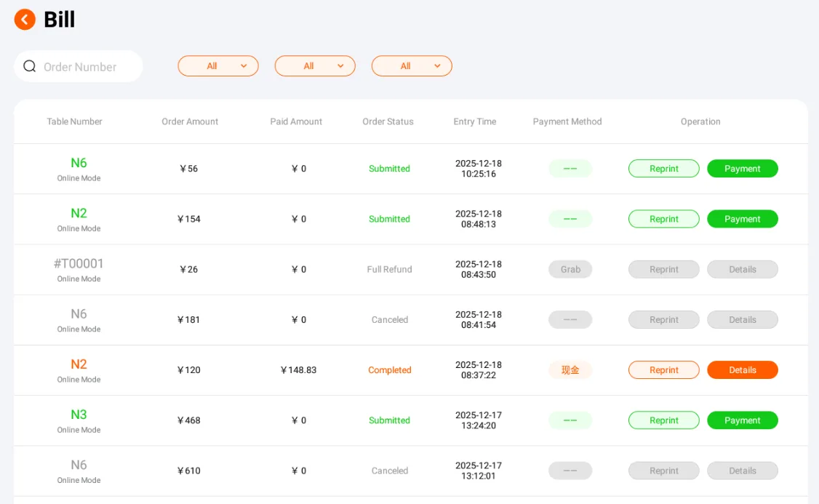View Details of the #T00001 order
Image resolution: width=819 pixels, height=504 pixels.
742,270
